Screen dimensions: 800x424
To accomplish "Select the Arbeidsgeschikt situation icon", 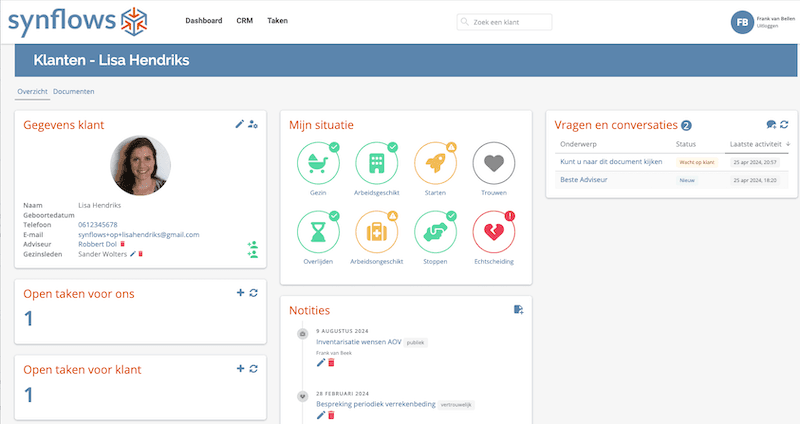I will click(377, 163).
